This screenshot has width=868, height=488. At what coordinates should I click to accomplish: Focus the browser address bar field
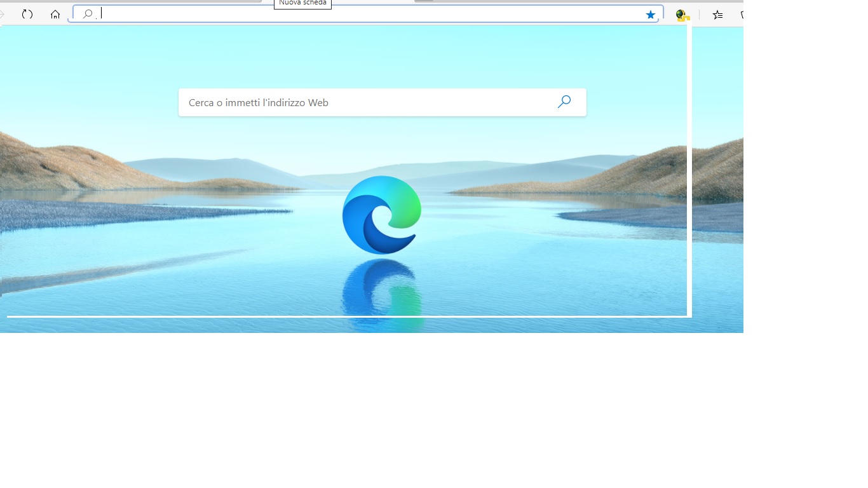click(369, 14)
